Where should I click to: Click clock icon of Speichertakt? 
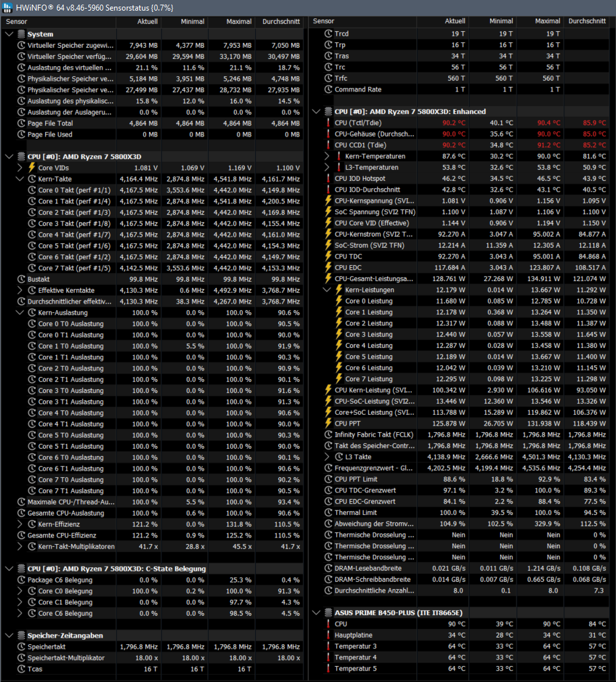click(21, 647)
